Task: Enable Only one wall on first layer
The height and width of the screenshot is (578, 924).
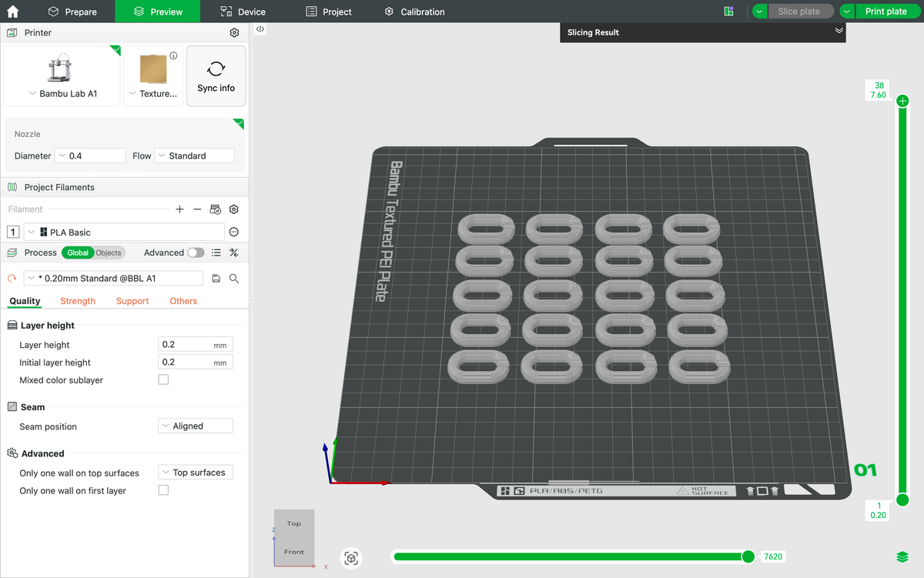Action: (x=163, y=489)
